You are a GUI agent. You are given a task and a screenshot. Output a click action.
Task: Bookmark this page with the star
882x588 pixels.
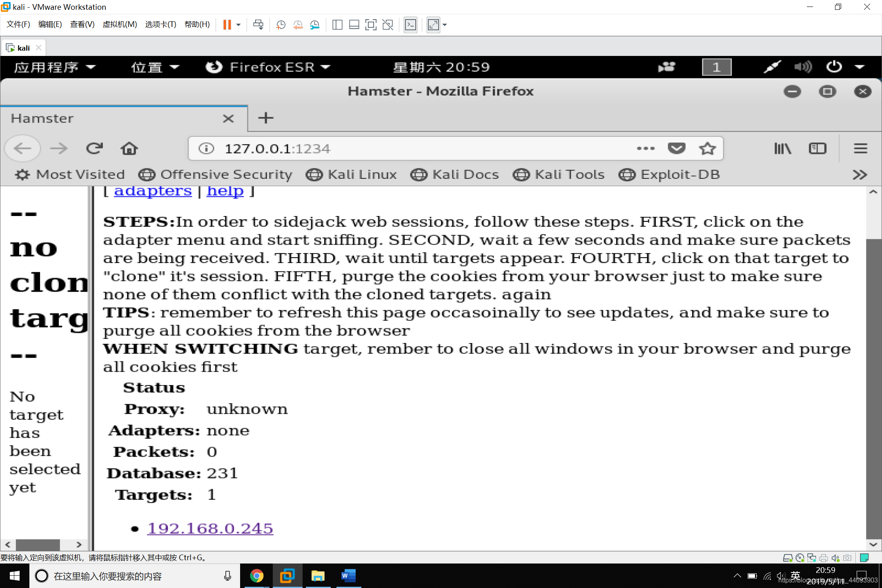707,149
